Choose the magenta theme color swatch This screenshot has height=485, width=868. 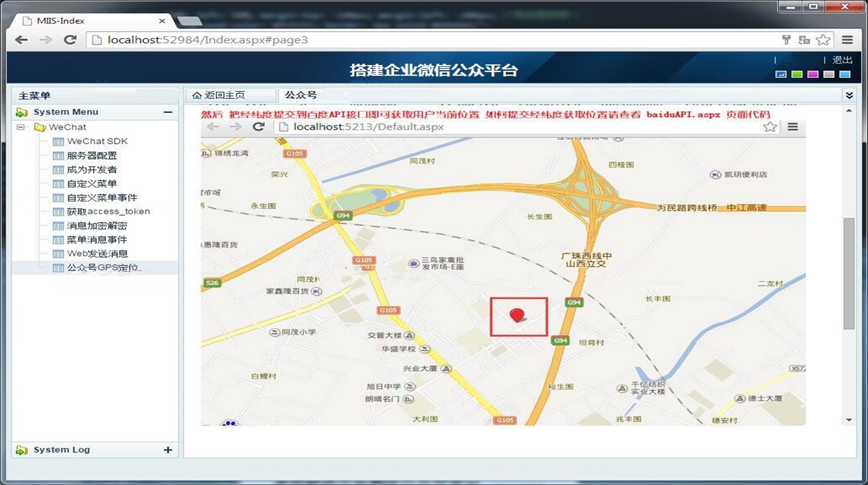(812, 74)
